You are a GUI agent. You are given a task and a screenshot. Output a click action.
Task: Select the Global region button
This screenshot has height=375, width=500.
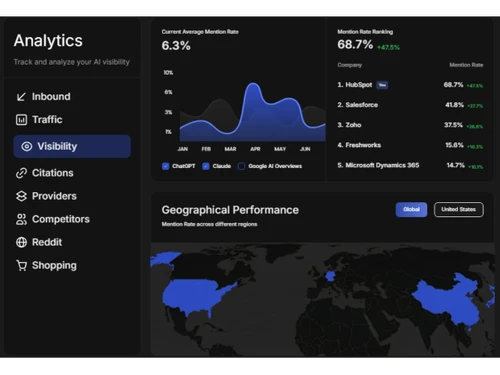pos(411,209)
